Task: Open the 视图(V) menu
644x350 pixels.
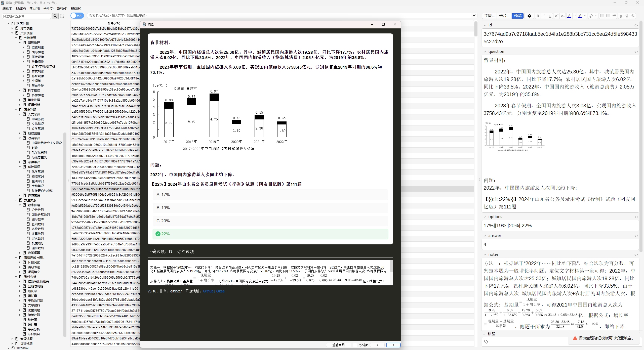Action: [21, 9]
